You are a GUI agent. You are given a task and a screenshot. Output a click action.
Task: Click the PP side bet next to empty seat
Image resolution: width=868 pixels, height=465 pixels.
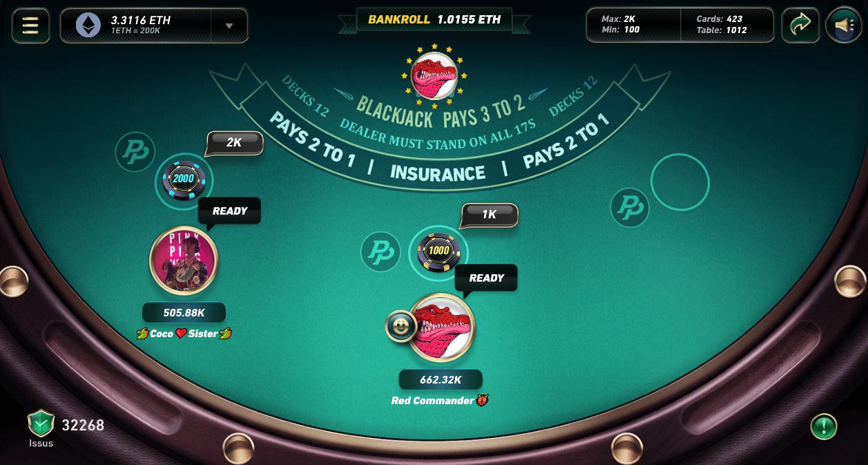coord(630,207)
